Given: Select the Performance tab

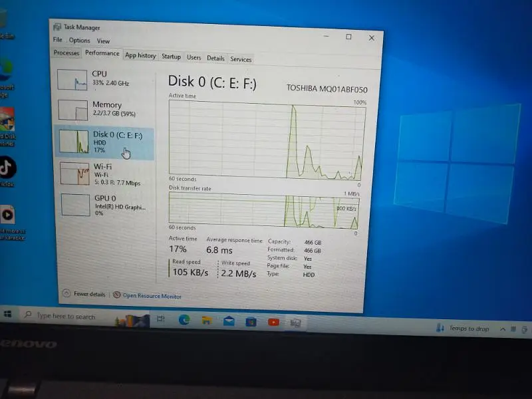Looking at the screenshot, I should point(102,53).
